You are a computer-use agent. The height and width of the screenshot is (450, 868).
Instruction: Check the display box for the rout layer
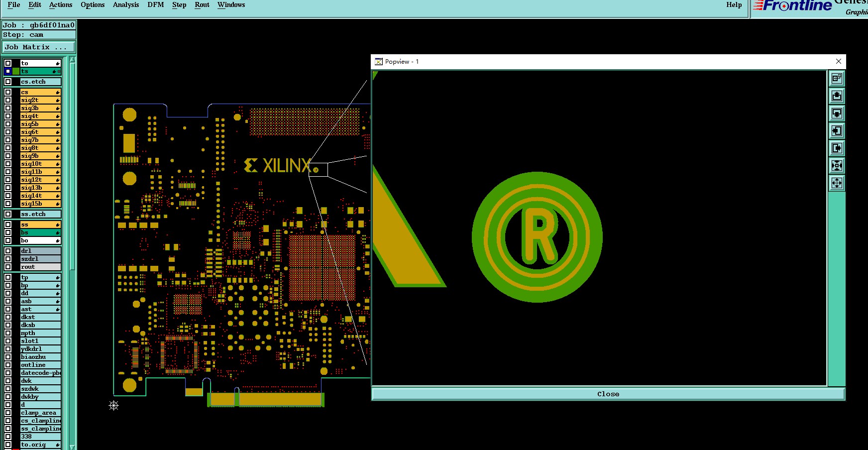pos(8,267)
